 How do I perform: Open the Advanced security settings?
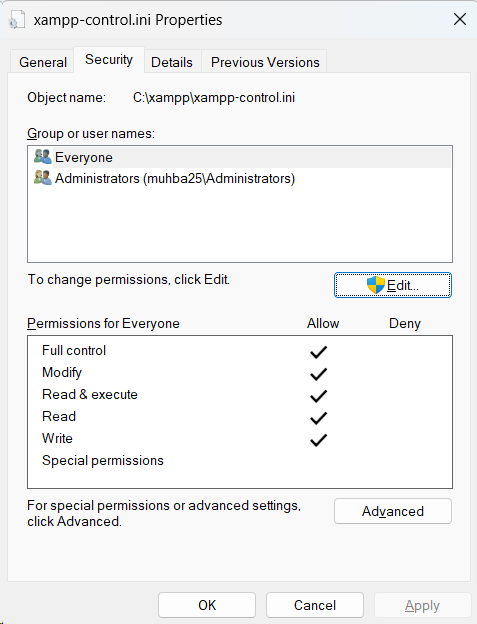pyautogui.click(x=393, y=511)
